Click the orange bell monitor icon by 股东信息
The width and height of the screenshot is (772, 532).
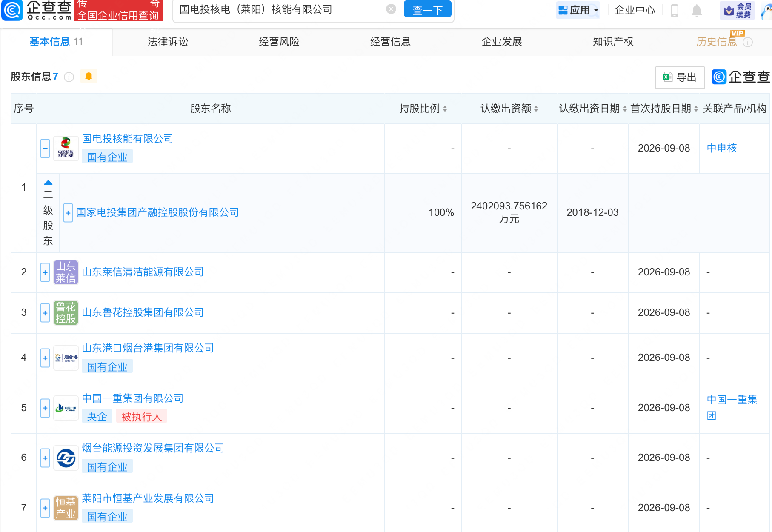pos(89,76)
